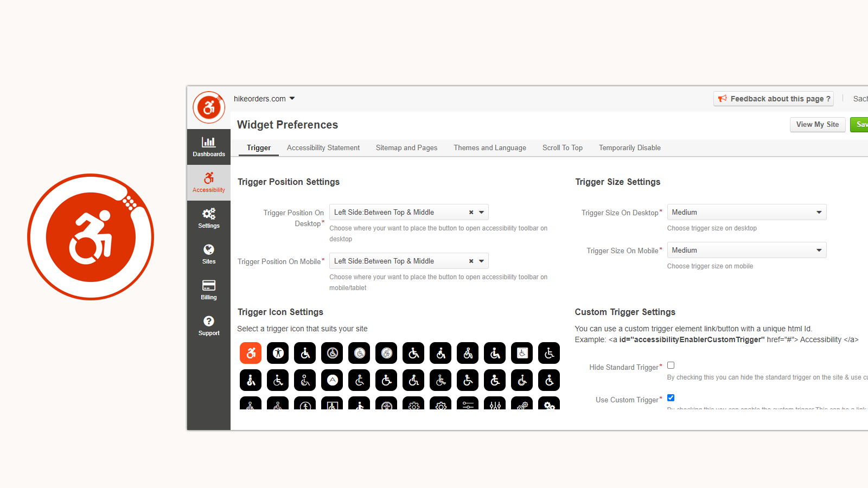Clear the Trigger Position On Mobile selection
The image size is (868, 488).
tap(471, 261)
